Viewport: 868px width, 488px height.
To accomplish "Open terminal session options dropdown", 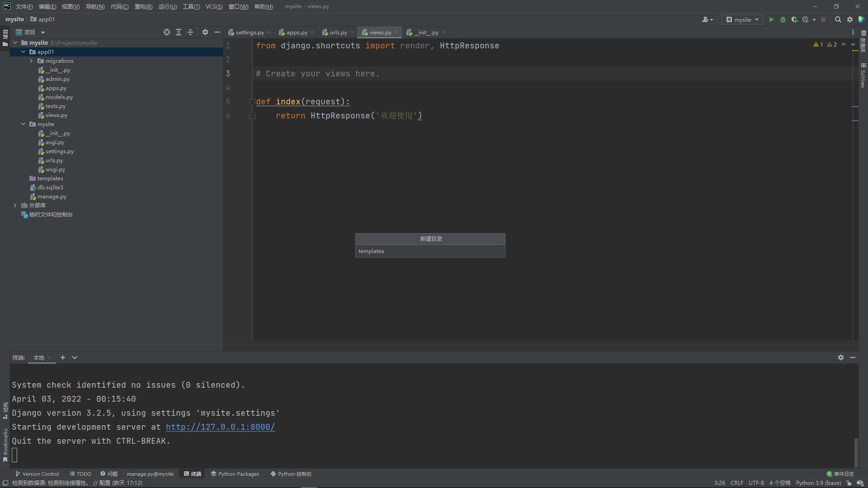I will pos(75,357).
